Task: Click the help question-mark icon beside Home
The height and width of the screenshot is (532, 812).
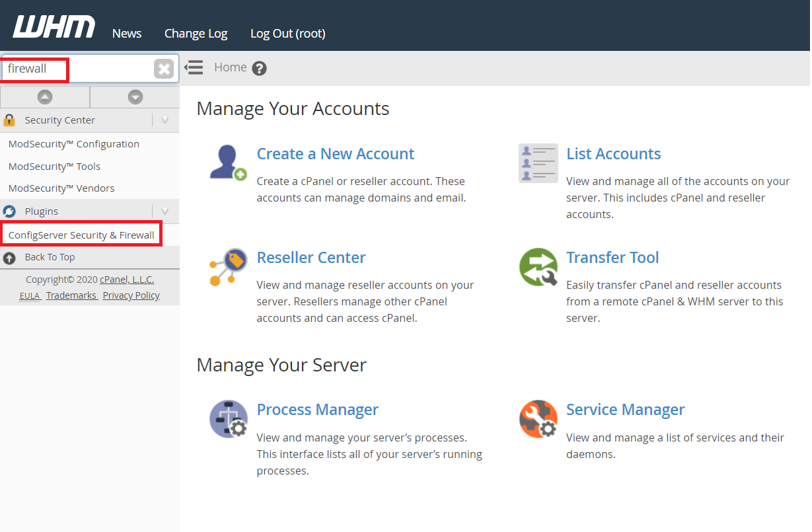Action: [x=259, y=67]
